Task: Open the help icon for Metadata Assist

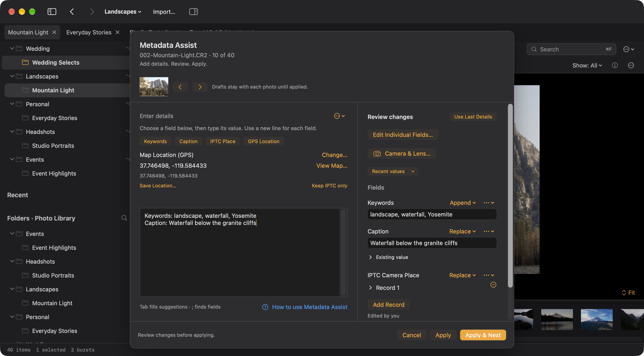Action: pos(265,307)
